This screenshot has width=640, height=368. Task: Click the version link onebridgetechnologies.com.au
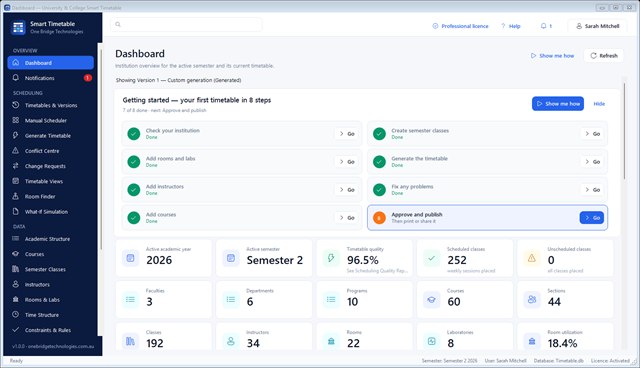[x=53, y=346]
